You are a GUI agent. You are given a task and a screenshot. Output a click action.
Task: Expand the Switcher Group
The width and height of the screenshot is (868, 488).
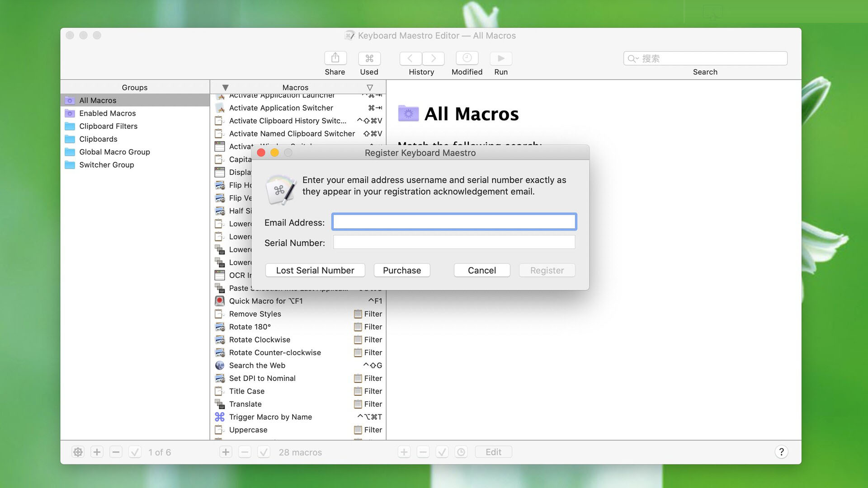pos(106,164)
